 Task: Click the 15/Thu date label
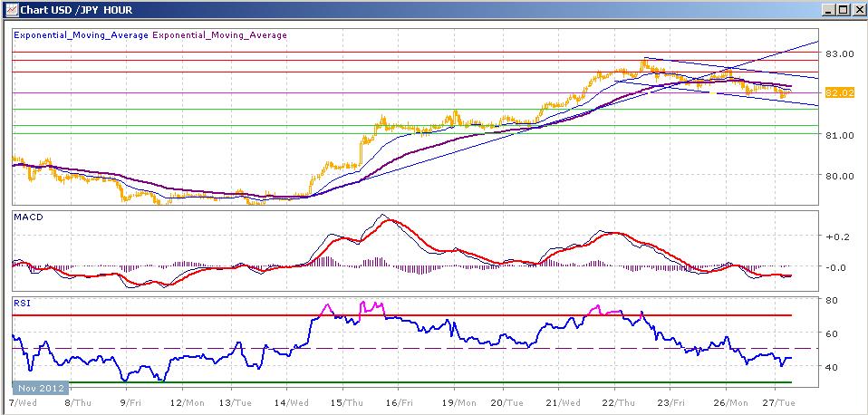click(x=348, y=402)
